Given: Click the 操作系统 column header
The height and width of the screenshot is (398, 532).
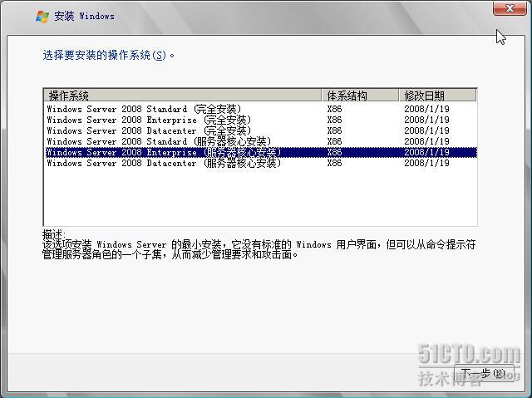Looking at the screenshot, I should tap(183, 96).
